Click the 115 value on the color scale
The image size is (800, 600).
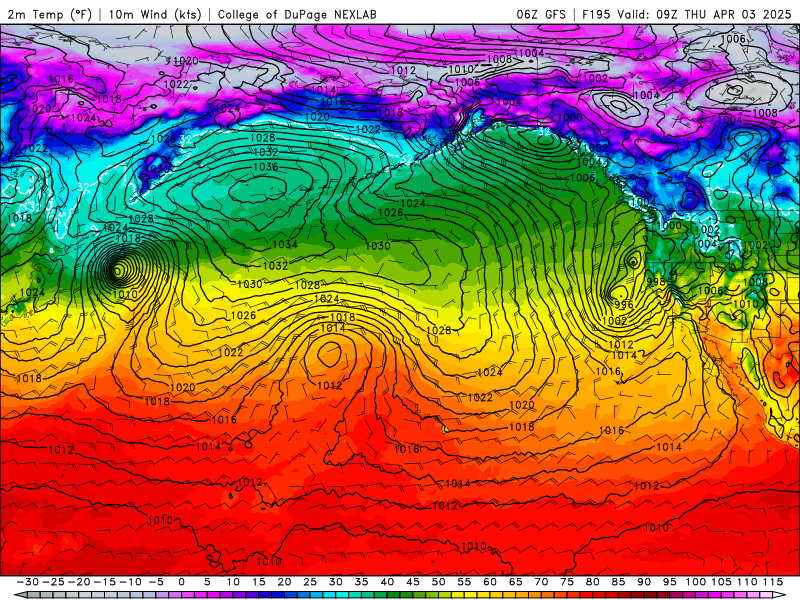coord(773,582)
